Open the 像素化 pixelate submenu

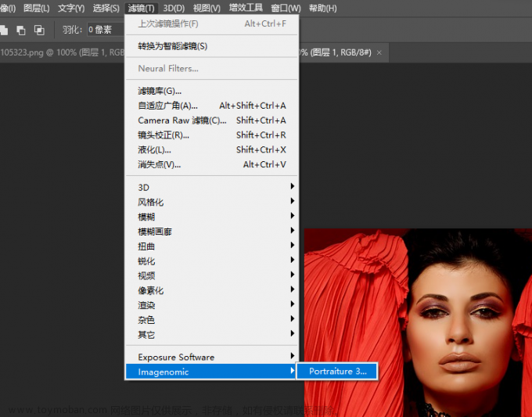[212, 290]
